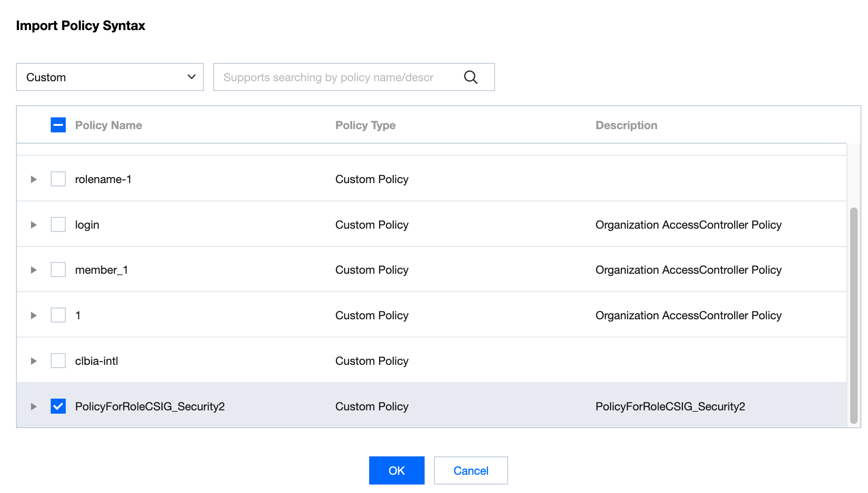Check the rolename-1 policy checkbox
868x493 pixels.
[x=58, y=179]
